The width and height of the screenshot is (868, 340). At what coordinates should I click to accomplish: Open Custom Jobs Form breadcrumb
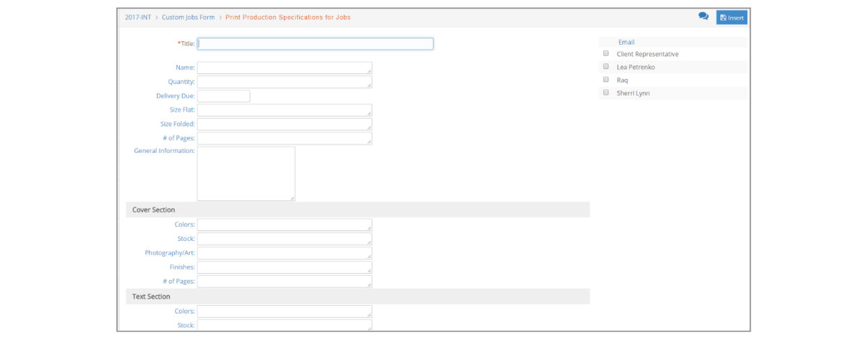188,17
